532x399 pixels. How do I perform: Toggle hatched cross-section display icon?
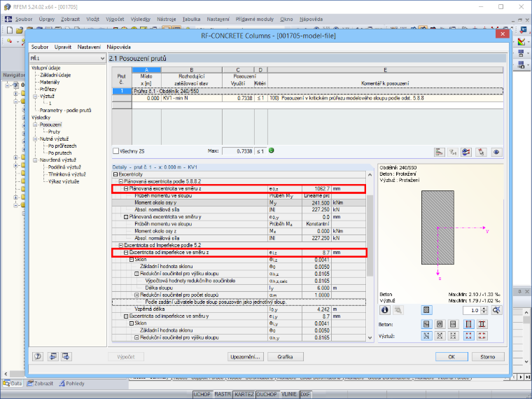click(x=426, y=310)
